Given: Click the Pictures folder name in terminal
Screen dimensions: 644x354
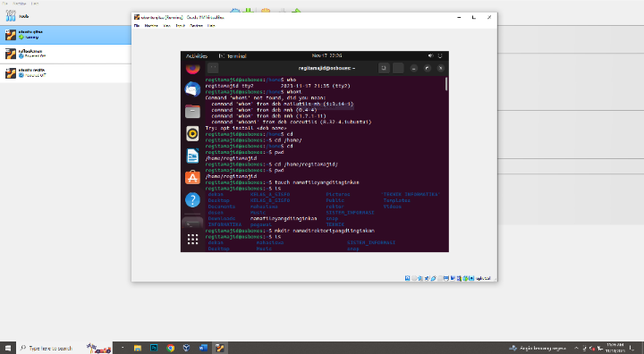Looking at the screenshot, I should pyautogui.click(x=338, y=194).
